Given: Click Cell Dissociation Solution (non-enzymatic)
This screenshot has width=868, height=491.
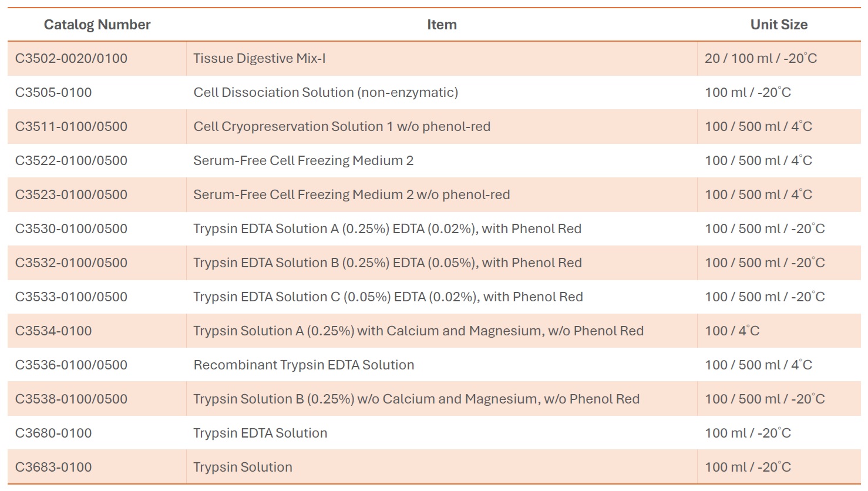Looking at the screenshot, I should 326,92.
